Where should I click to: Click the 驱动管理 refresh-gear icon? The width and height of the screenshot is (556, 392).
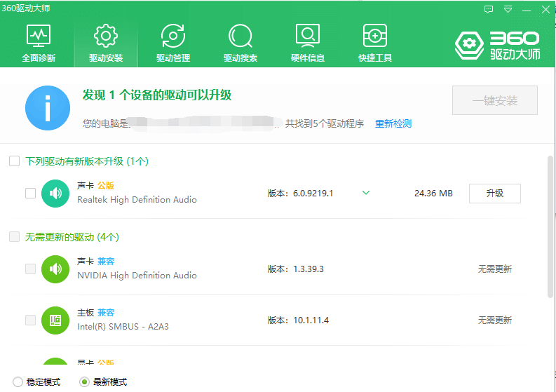[x=172, y=36]
